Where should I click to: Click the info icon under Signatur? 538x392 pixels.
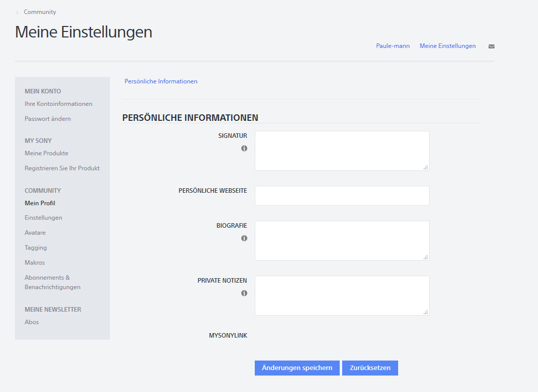coord(244,148)
